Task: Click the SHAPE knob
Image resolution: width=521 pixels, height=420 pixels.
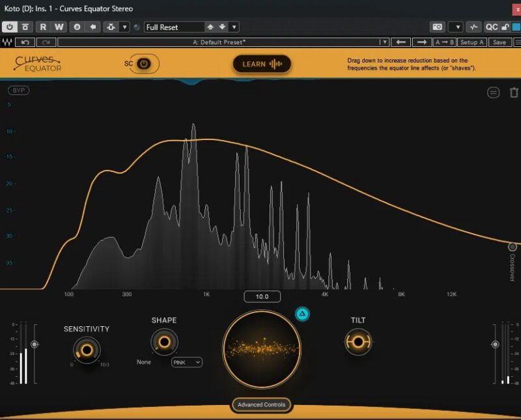Action: 165,342
